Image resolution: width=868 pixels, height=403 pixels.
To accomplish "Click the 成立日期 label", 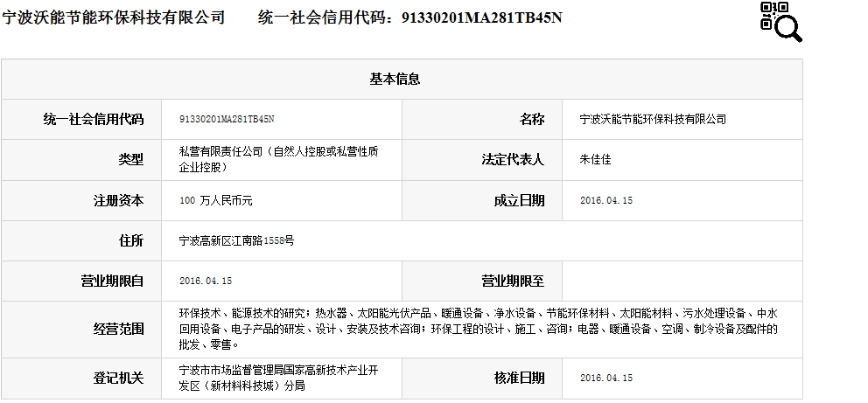I will (519, 200).
